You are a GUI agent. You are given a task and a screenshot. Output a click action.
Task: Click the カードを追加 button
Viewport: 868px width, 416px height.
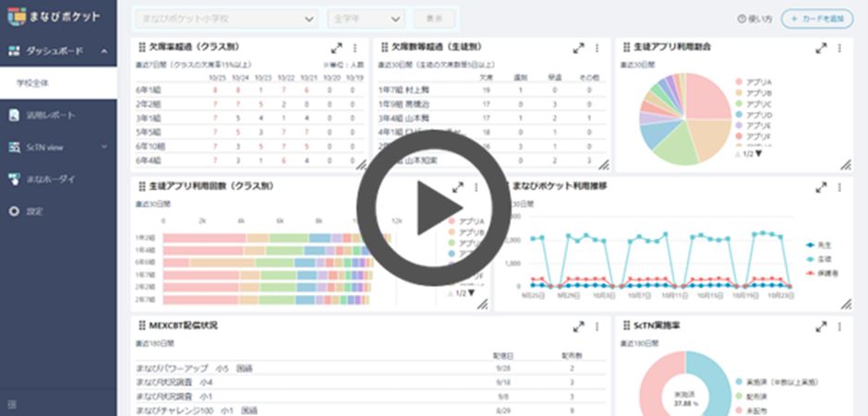point(817,18)
